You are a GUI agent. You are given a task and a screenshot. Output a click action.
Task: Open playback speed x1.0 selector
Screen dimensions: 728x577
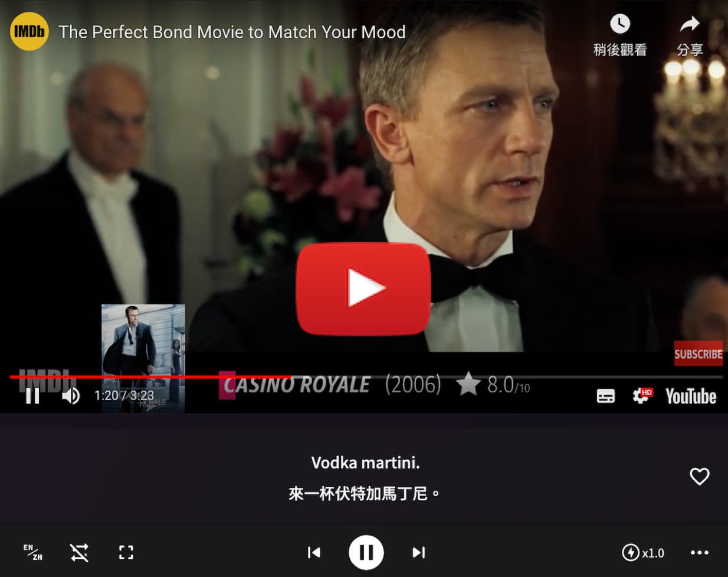point(643,553)
